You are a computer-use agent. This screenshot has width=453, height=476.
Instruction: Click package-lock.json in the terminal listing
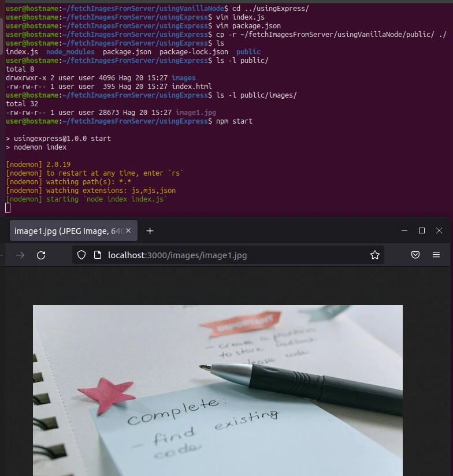tap(194, 52)
